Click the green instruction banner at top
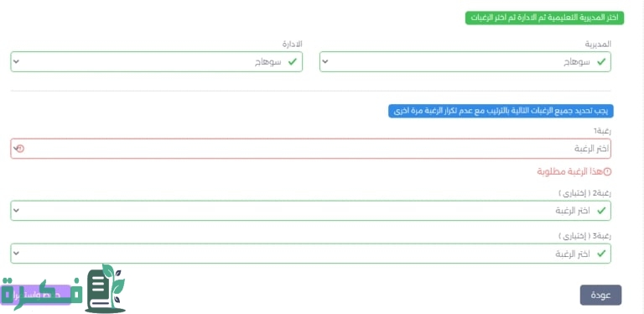 [x=544, y=18]
